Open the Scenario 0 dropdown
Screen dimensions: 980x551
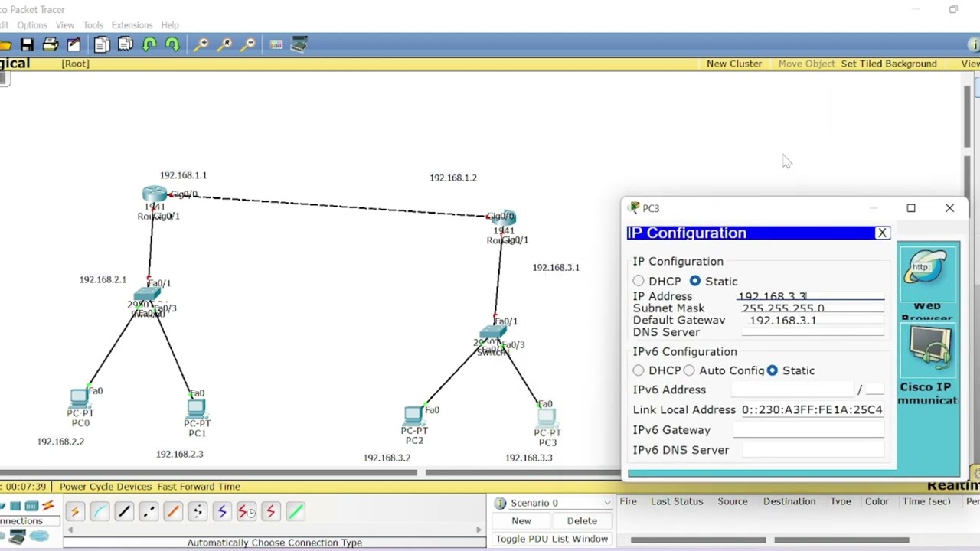point(552,503)
